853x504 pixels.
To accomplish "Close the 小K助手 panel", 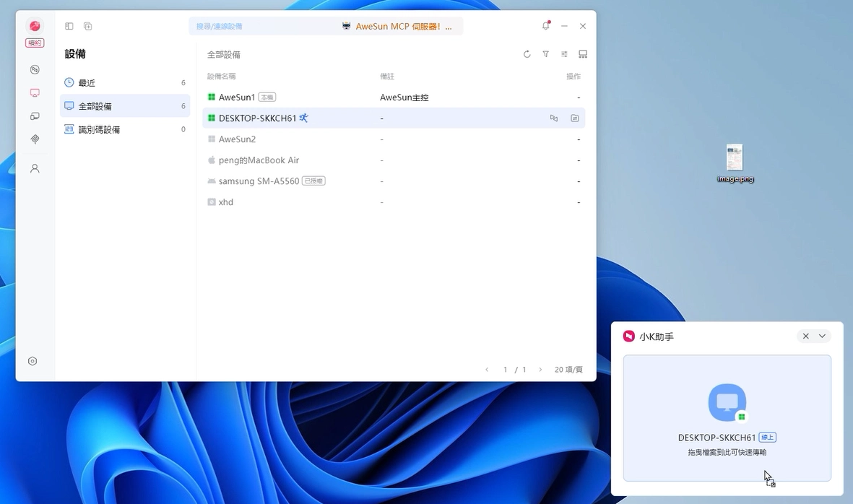I will coord(805,336).
